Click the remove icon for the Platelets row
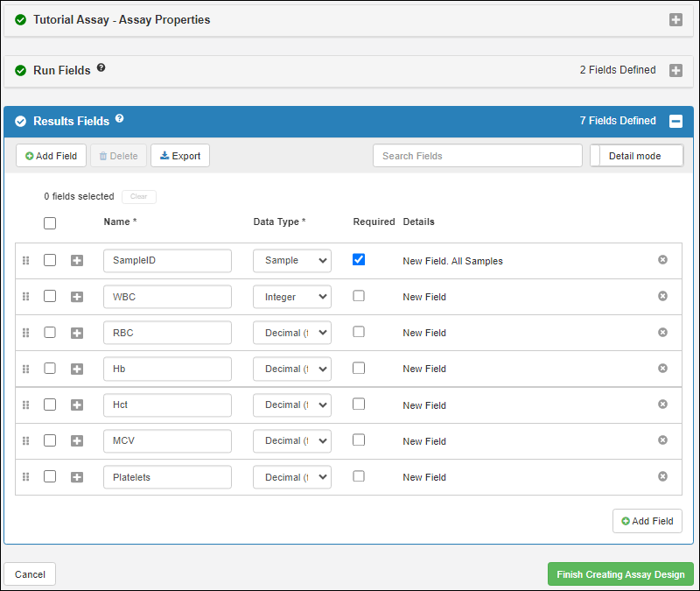The width and height of the screenshot is (700, 591). 662,476
